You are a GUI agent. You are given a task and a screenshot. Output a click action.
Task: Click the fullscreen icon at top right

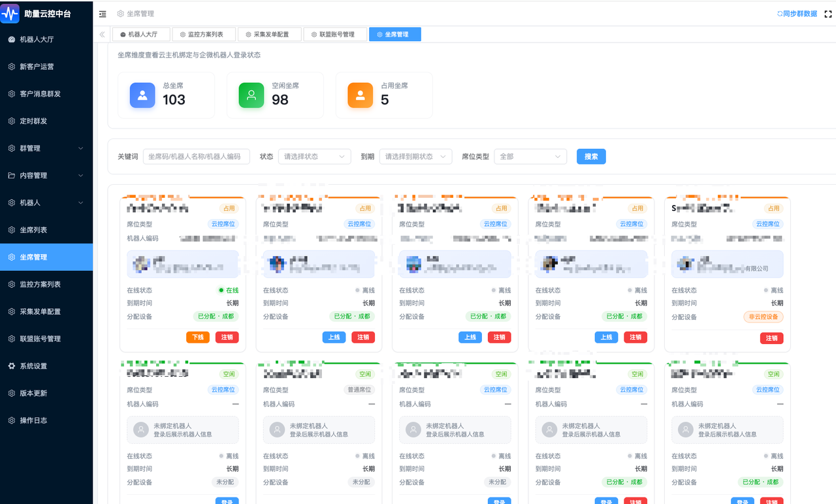[828, 14]
